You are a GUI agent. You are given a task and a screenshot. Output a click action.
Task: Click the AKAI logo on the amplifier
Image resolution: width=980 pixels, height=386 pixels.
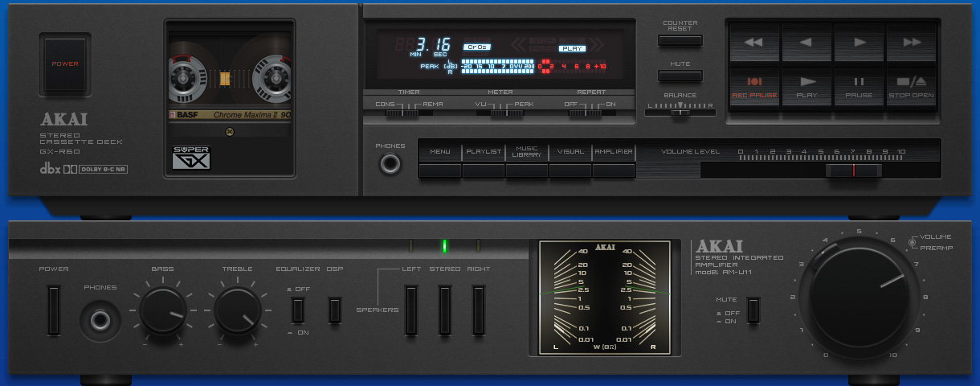[719, 247]
